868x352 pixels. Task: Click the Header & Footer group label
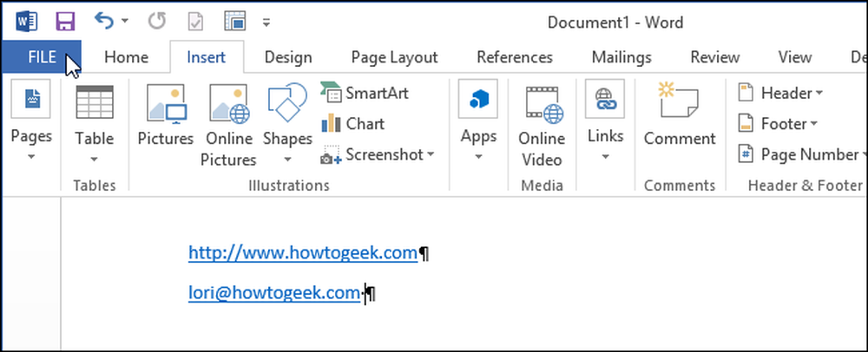click(806, 186)
